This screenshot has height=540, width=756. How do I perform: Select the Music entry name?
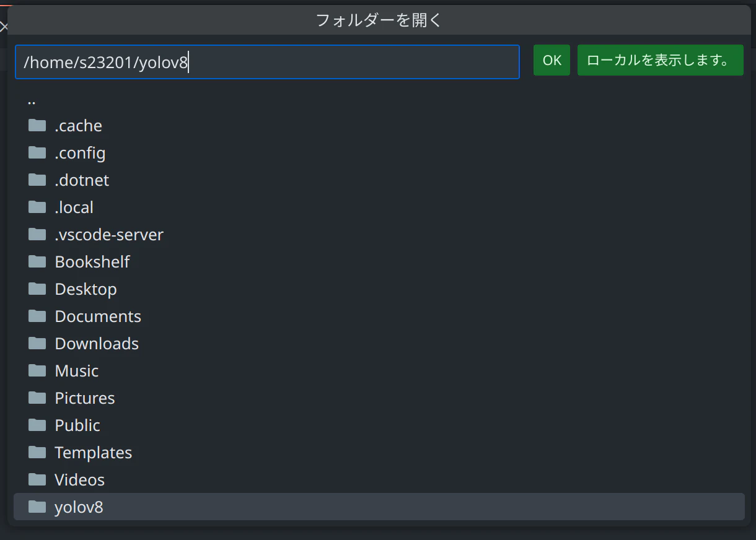(77, 371)
